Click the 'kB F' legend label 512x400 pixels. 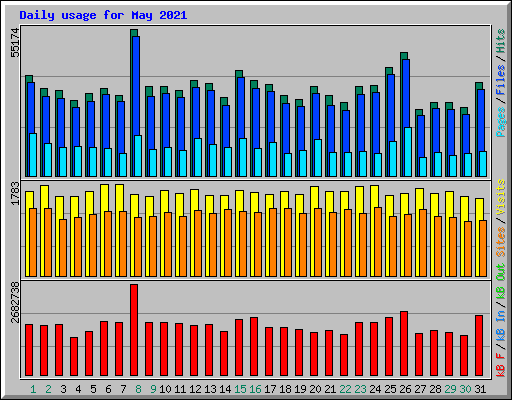[x=501, y=365]
